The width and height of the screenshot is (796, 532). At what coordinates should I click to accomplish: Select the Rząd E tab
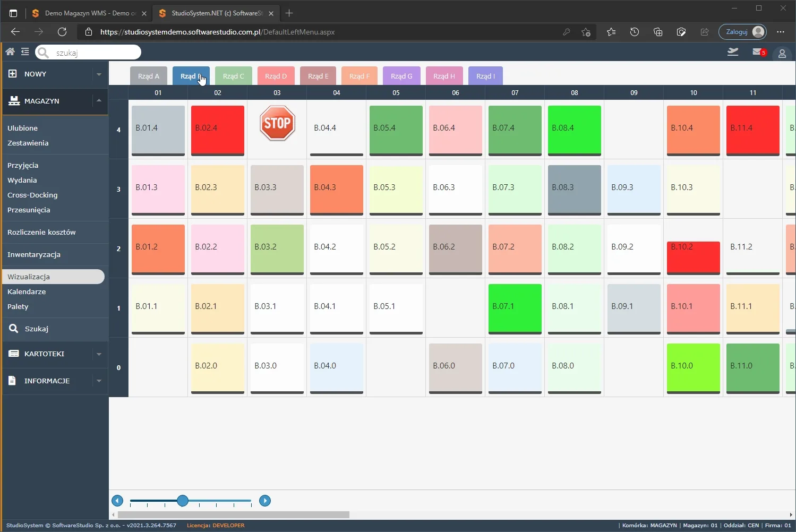319,76
